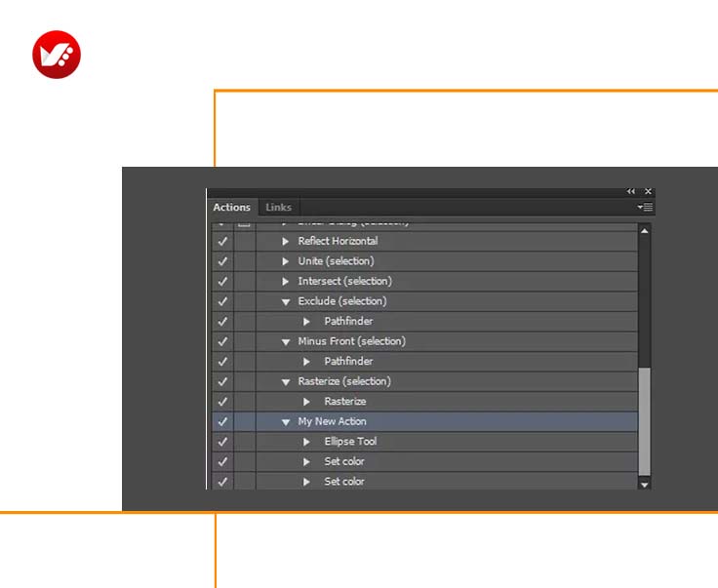Screen dimensions: 718x588
Task: Select the Ellipse Tool step
Action: tap(350, 442)
